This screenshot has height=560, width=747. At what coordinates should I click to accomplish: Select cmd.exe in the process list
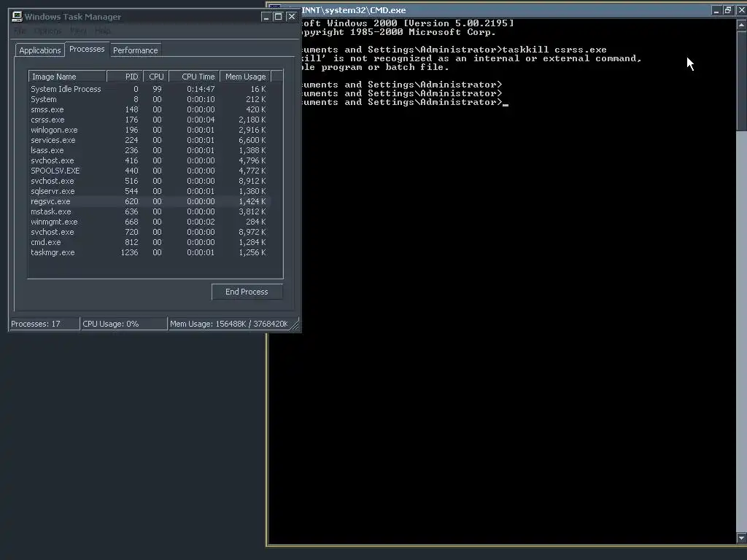click(x=150, y=243)
